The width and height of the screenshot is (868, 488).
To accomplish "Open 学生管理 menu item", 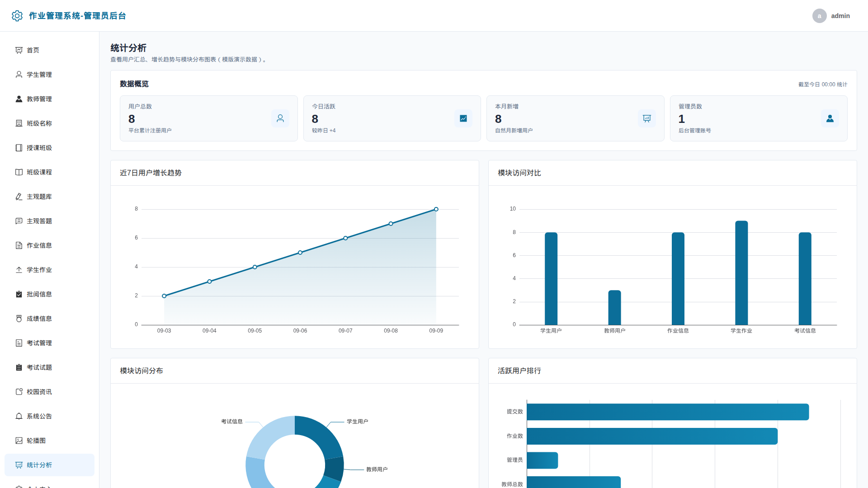I will pos(49,75).
